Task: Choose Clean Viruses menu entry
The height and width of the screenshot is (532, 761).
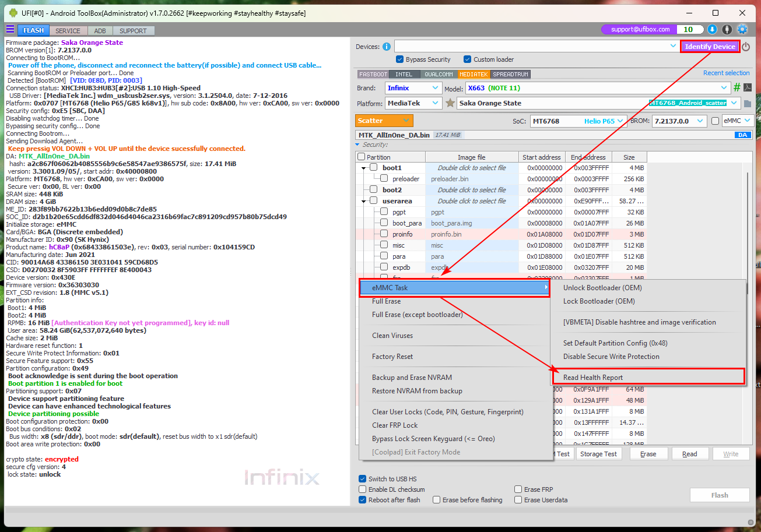Action: [x=392, y=336]
